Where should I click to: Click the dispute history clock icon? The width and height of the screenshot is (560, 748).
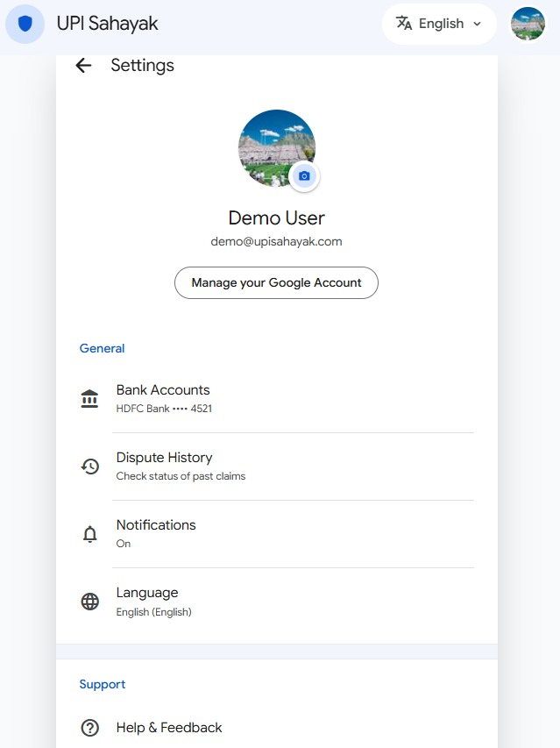(89, 466)
